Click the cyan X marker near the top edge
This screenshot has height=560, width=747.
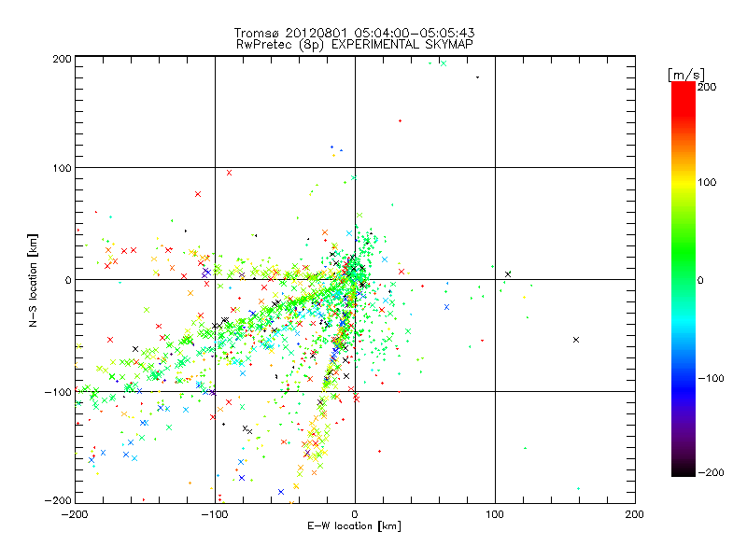tap(444, 63)
